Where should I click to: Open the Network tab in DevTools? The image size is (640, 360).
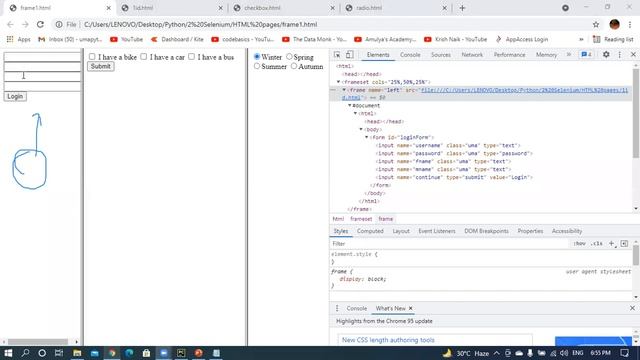472,55
